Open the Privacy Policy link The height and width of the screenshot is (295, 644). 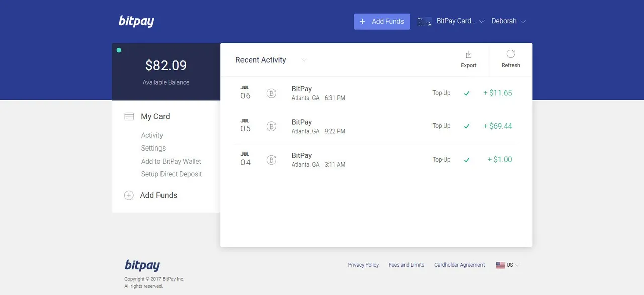point(363,265)
